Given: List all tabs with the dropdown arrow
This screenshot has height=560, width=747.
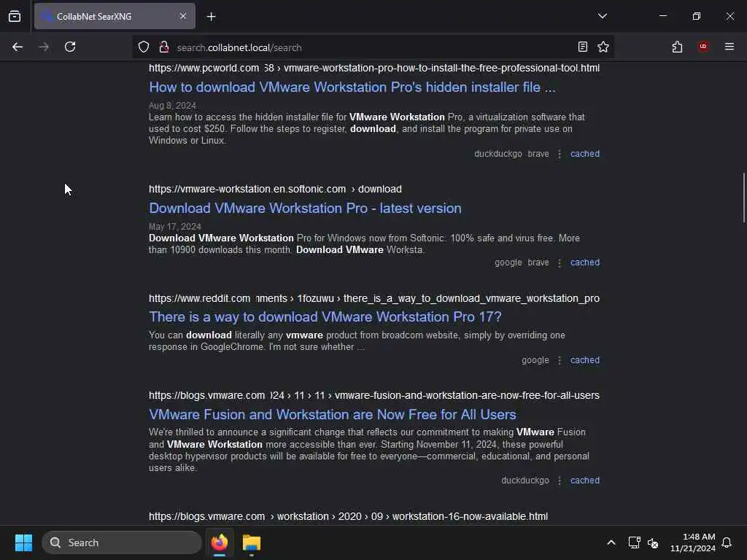Looking at the screenshot, I should 602,16.
